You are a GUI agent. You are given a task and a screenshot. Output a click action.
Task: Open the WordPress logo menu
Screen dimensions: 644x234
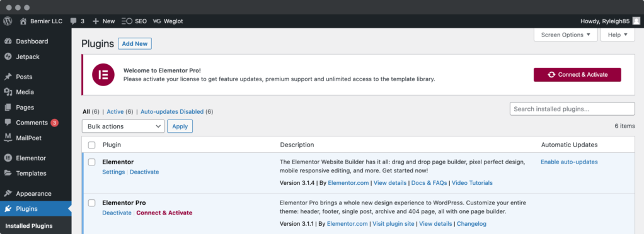pos(8,21)
